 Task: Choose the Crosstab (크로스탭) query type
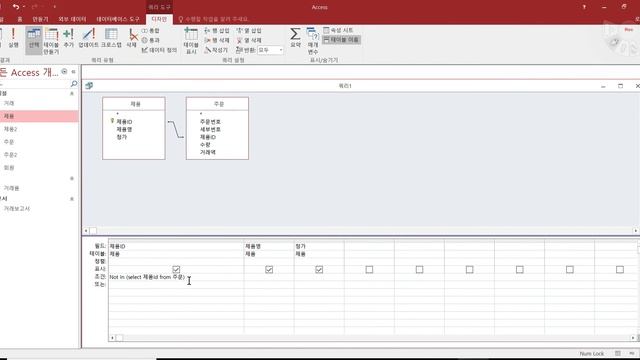pos(111,38)
